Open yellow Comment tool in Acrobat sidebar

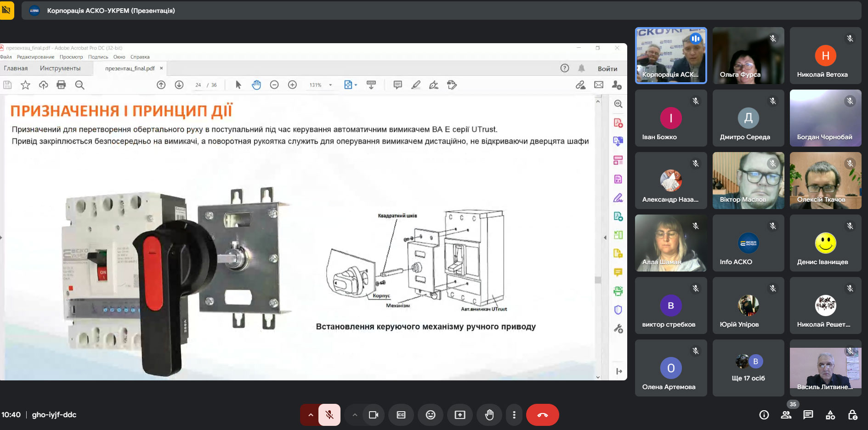point(618,272)
